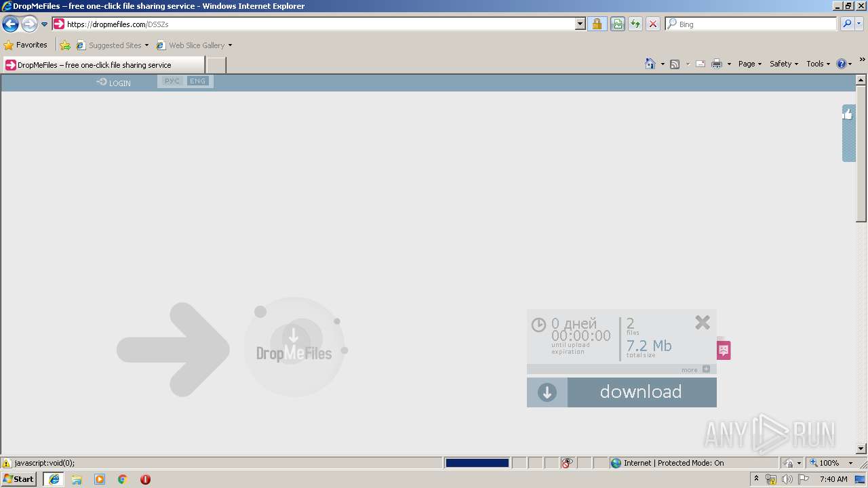The image size is (868, 488).
Task: Click the download button
Action: pos(641,392)
